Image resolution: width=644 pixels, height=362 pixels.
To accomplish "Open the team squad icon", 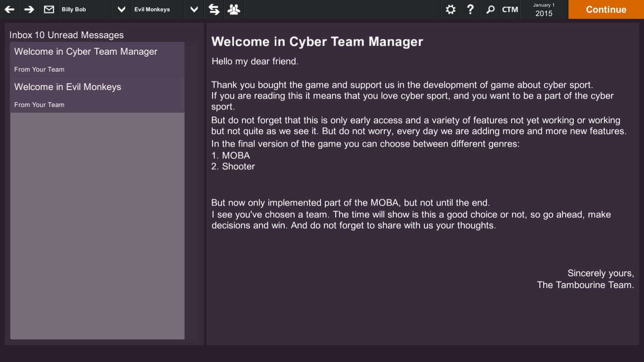I will tap(233, 9).
